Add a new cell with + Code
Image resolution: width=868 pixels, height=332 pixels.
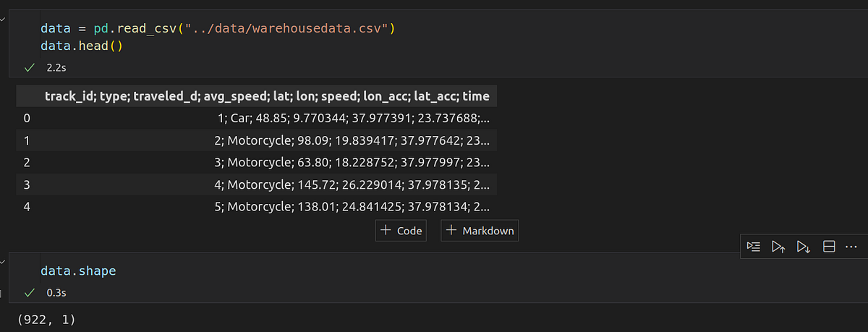[x=400, y=231]
